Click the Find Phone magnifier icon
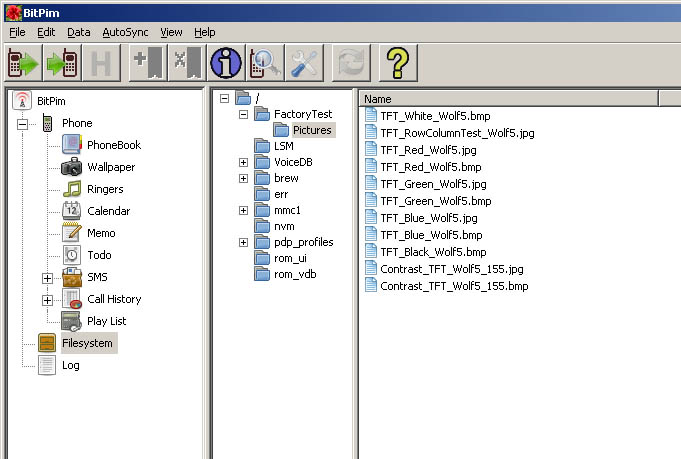This screenshot has width=681, height=459. [265, 63]
